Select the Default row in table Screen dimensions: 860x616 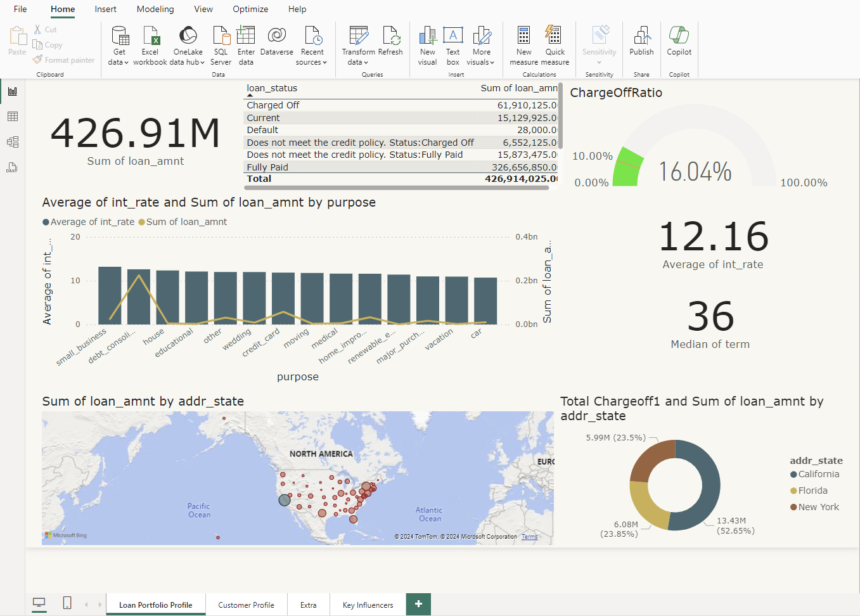(401, 130)
